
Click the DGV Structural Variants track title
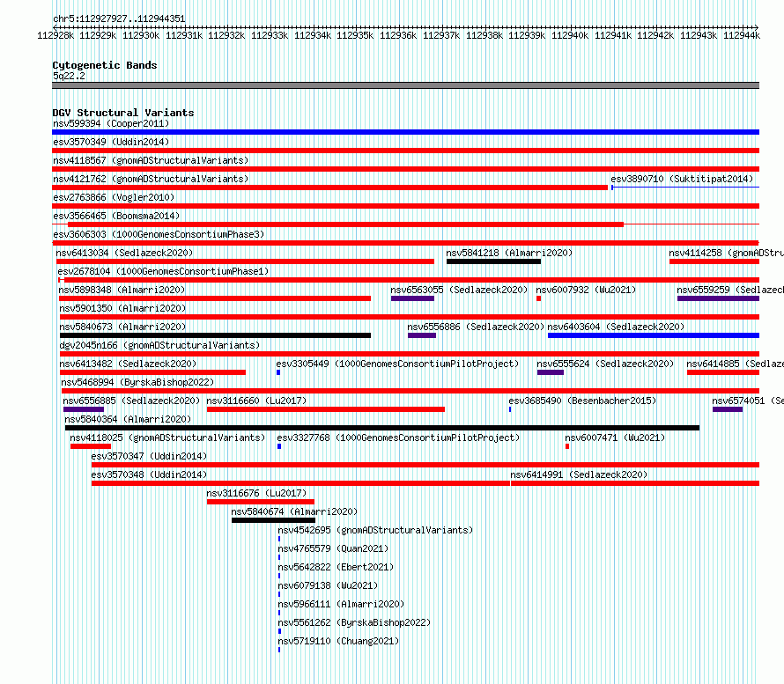[x=123, y=113]
